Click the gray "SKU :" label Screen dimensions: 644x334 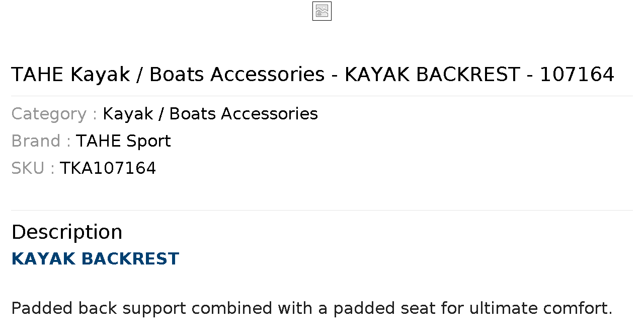click(33, 168)
